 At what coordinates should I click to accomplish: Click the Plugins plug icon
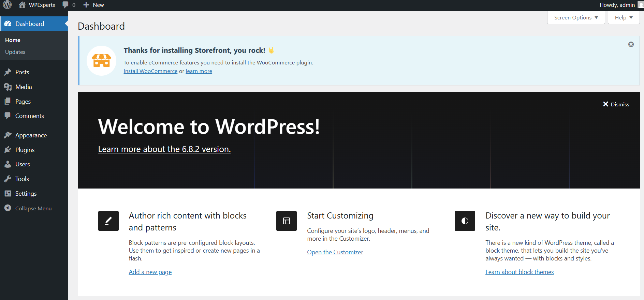click(x=8, y=150)
